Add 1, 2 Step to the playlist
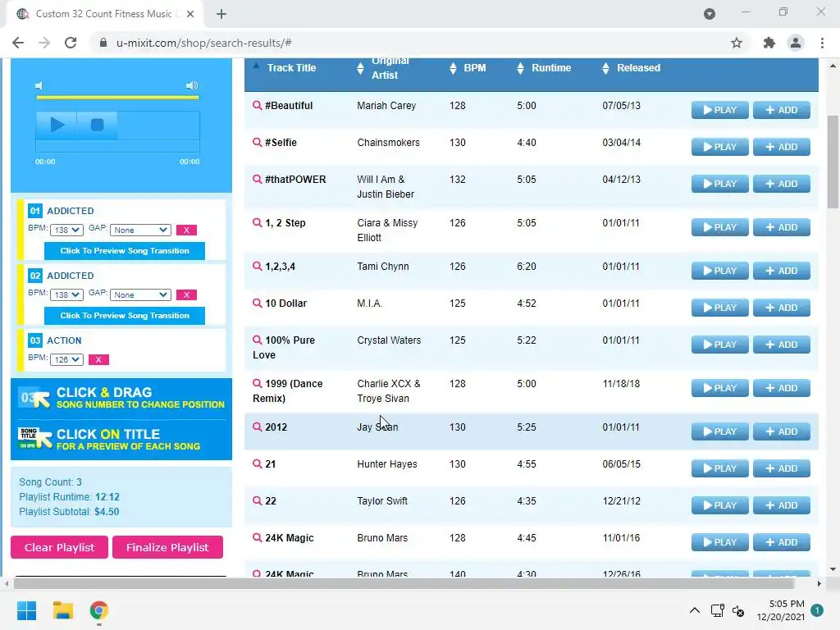This screenshot has height=630, width=840. 782,227
